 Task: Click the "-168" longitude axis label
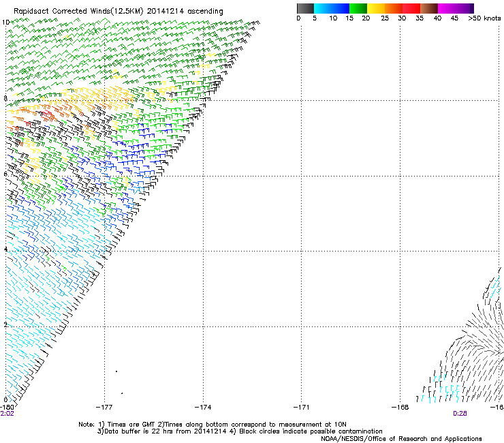click(400, 408)
